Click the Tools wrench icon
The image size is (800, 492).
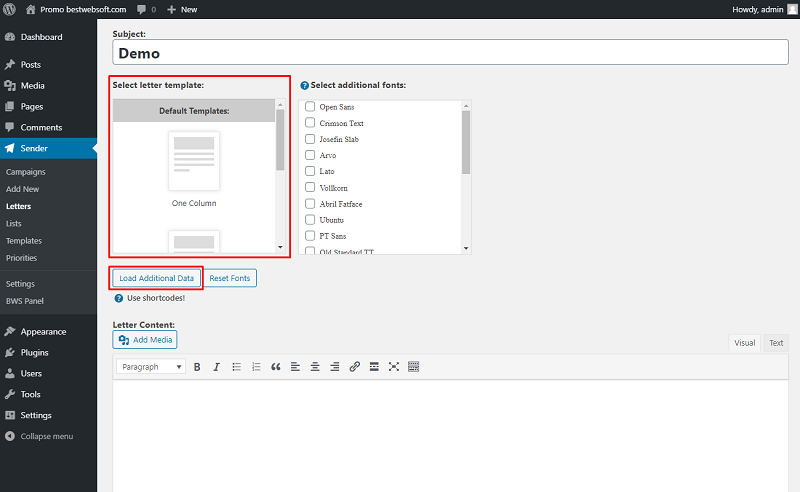pos(10,394)
